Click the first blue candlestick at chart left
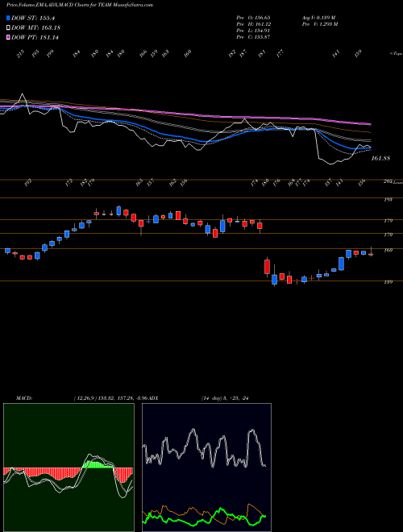 click(7, 251)
